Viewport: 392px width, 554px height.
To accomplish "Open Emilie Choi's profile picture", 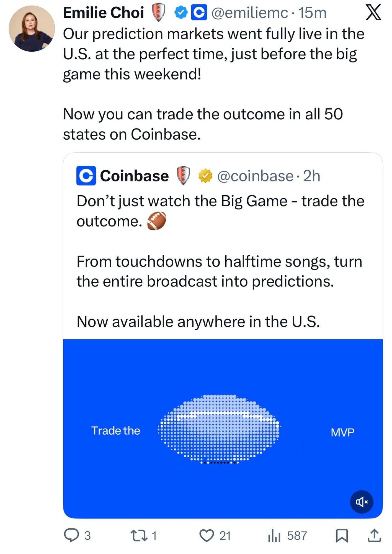I will tap(32, 29).
